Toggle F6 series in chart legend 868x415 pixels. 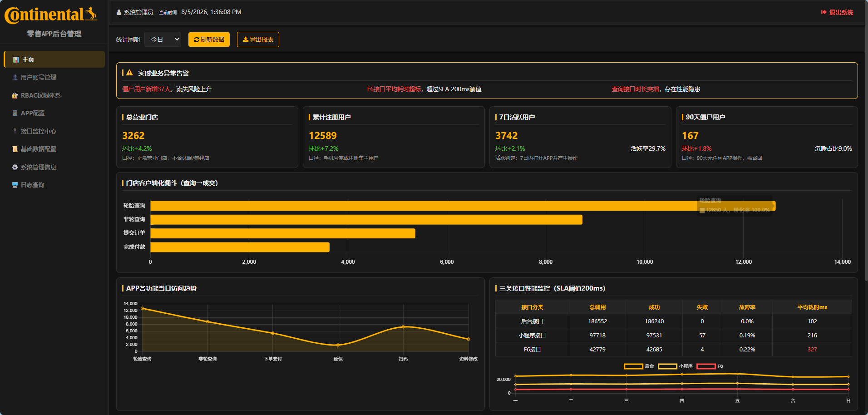(710, 366)
